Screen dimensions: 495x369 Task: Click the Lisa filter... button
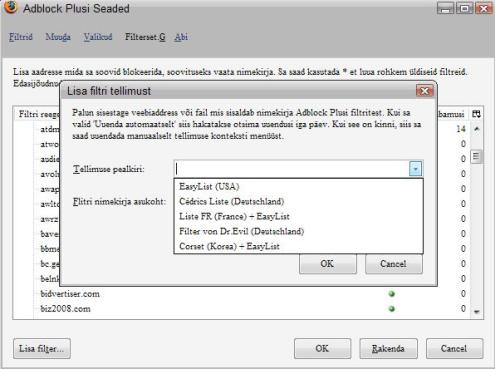point(42,349)
